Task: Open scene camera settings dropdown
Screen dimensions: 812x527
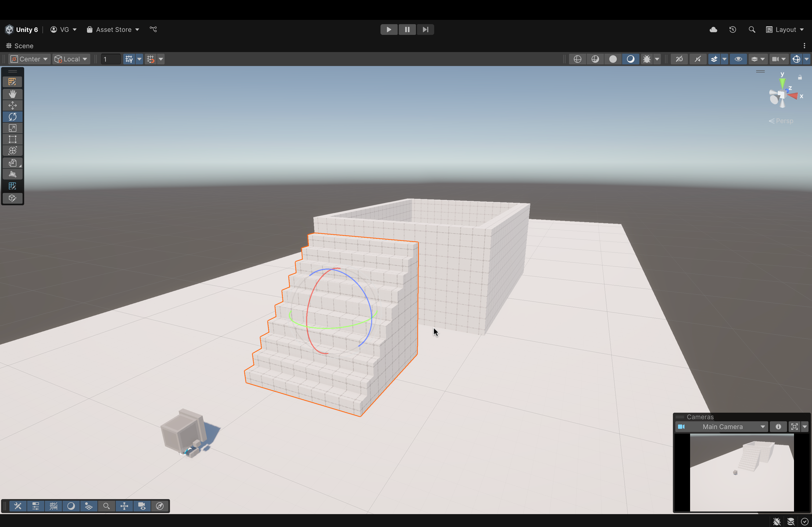Action: click(779, 59)
